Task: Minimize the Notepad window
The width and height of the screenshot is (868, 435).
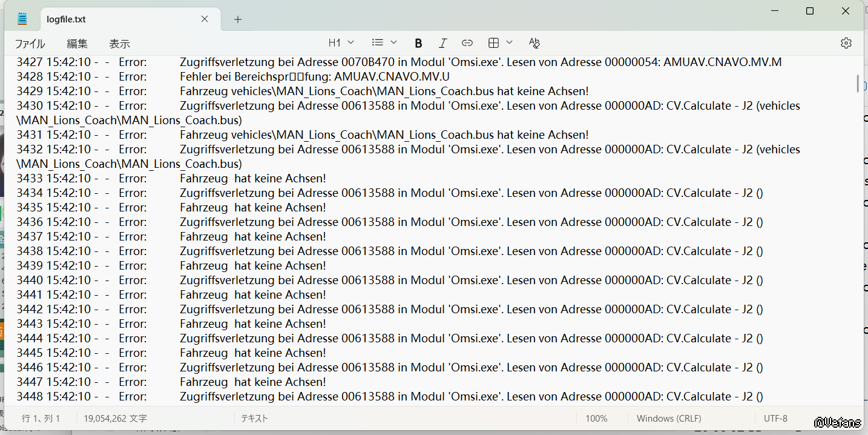Action: [x=774, y=11]
